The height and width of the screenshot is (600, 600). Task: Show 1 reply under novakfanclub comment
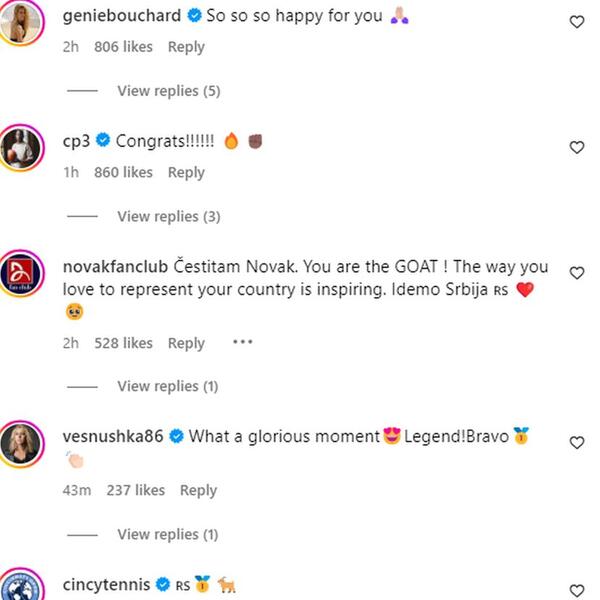(x=168, y=386)
